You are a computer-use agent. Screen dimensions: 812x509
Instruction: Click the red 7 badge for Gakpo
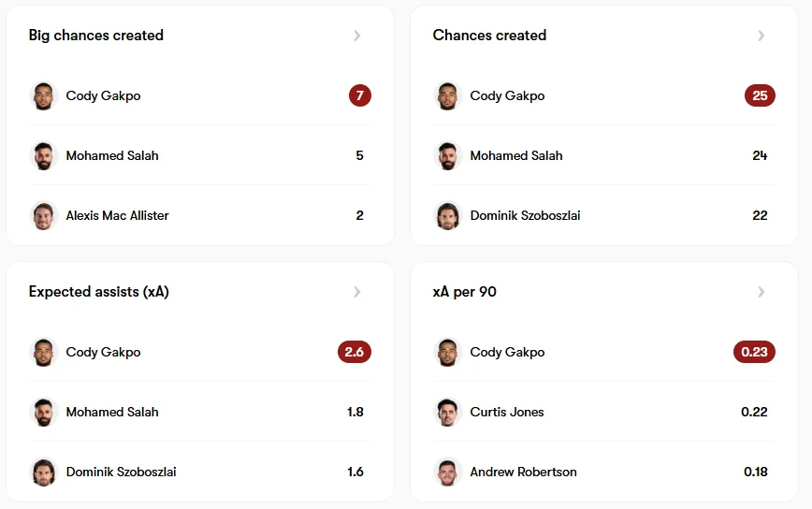tap(360, 95)
